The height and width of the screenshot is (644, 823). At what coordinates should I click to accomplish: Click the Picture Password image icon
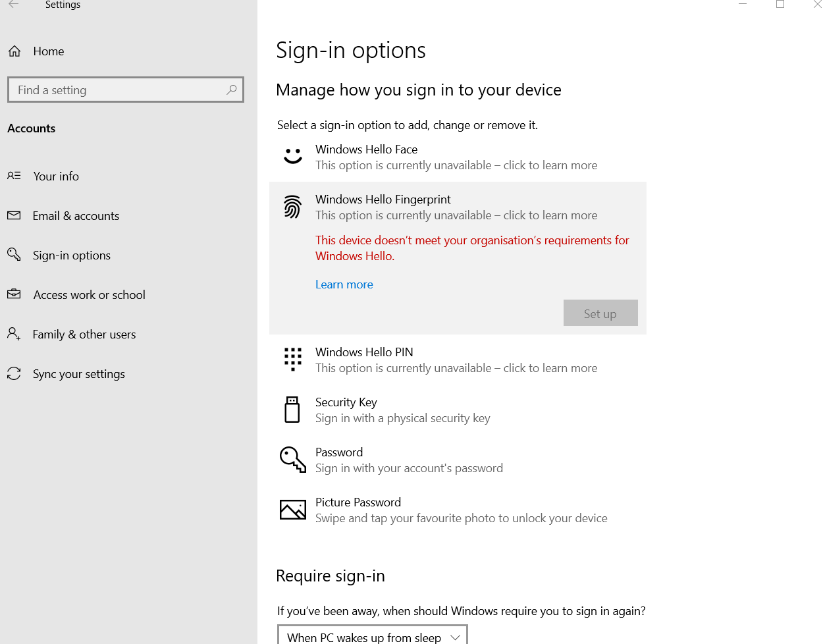coord(293,510)
